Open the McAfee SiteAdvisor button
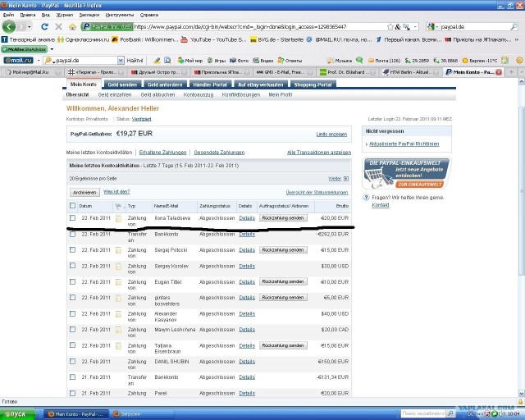525x420 pixels. 24,49
